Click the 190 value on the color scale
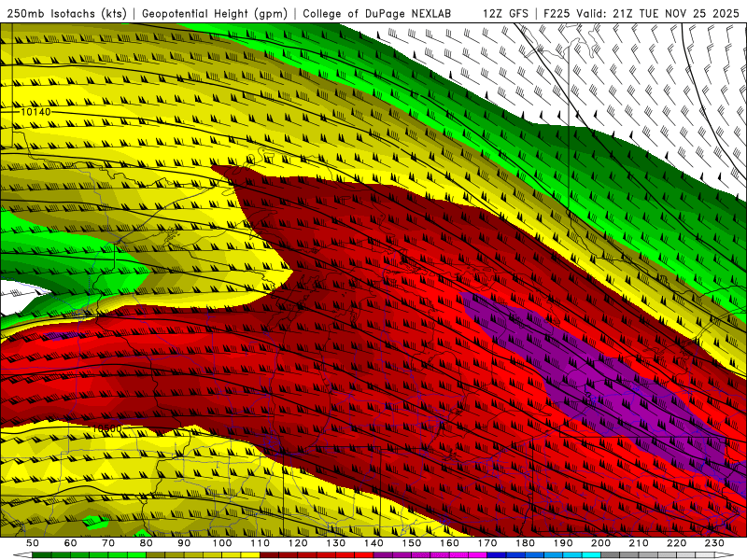The width and height of the screenshot is (747, 560). [x=563, y=543]
